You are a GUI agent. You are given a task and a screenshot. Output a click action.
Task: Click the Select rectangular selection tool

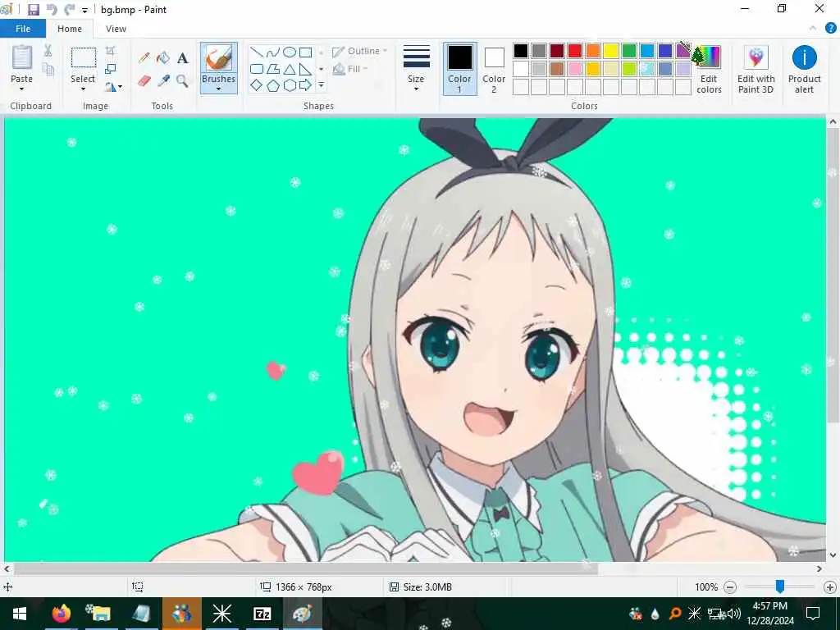tap(84, 58)
